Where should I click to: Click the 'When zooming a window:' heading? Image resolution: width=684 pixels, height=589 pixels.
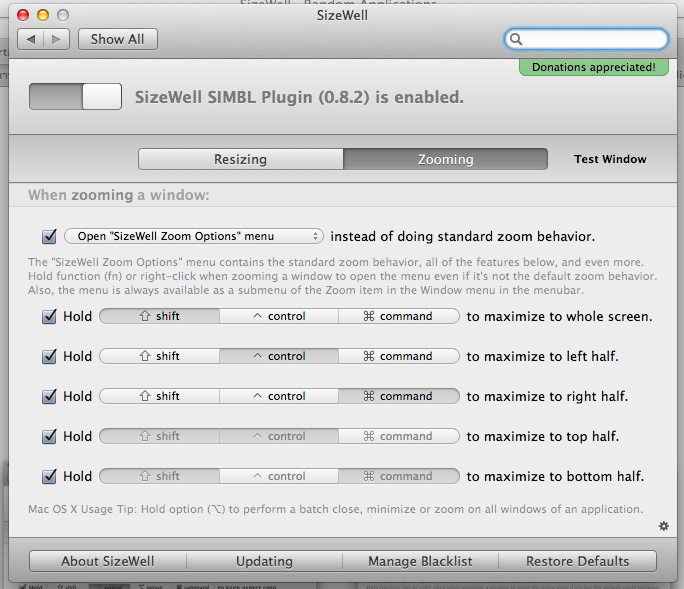[119, 195]
